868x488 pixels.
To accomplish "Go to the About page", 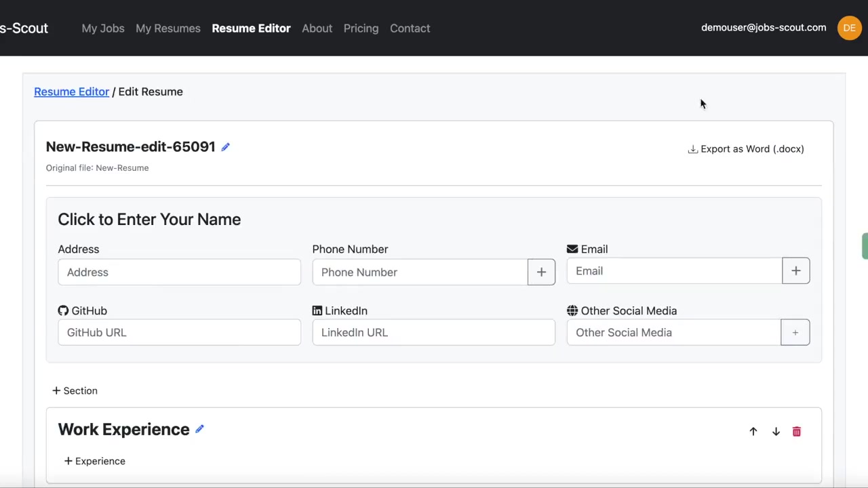I will tap(317, 28).
